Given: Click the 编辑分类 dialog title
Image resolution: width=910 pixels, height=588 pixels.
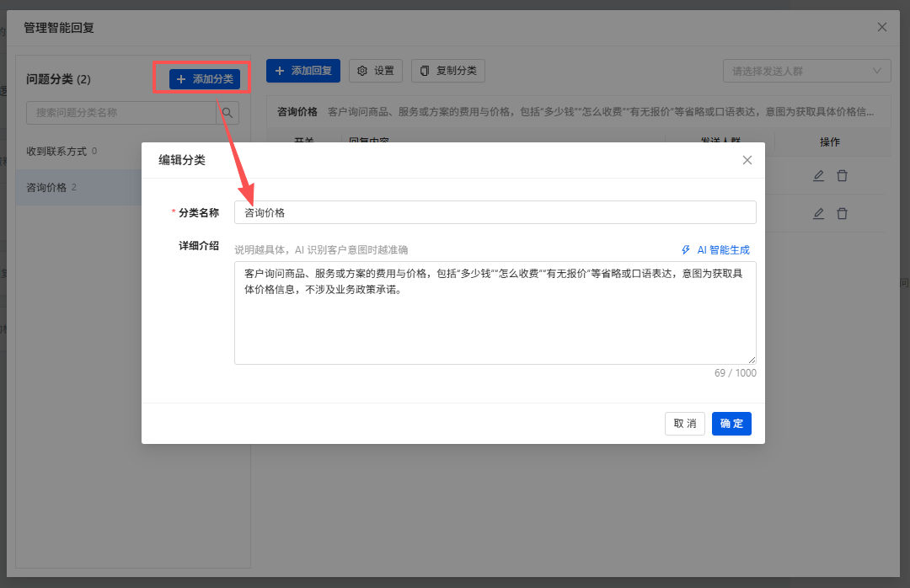Looking at the screenshot, I should [x=182, y=160].
